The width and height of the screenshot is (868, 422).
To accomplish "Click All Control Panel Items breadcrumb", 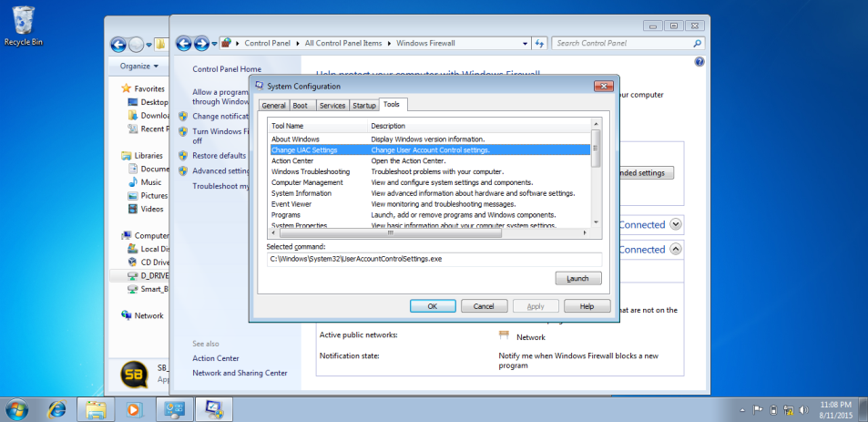I will [343, 43].
